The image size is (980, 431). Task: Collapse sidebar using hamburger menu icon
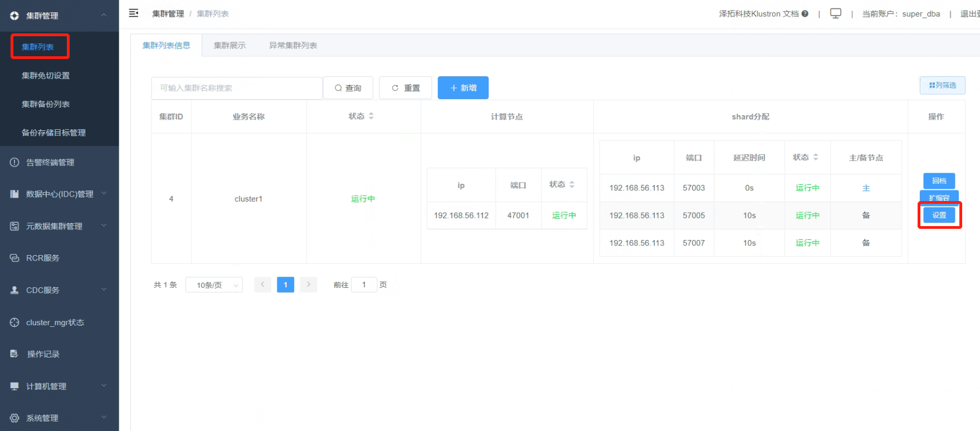(134, 13)
